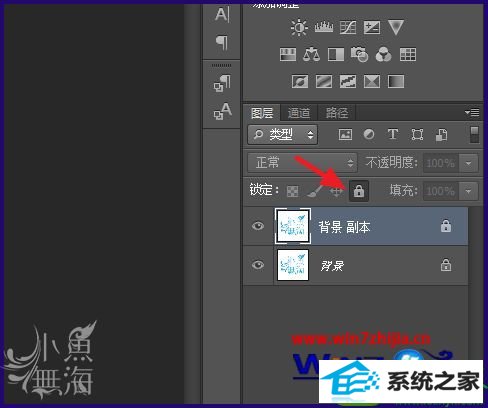Toggle lock position icon
Image resolution: width=488 pixels, height=408 pixels.
[x=336, y=191]
